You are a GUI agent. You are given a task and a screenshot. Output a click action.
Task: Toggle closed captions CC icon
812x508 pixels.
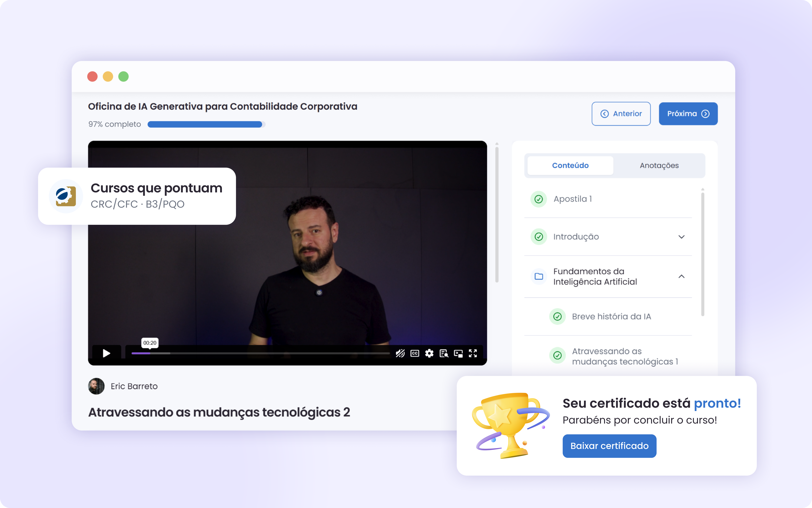[415, 353]
